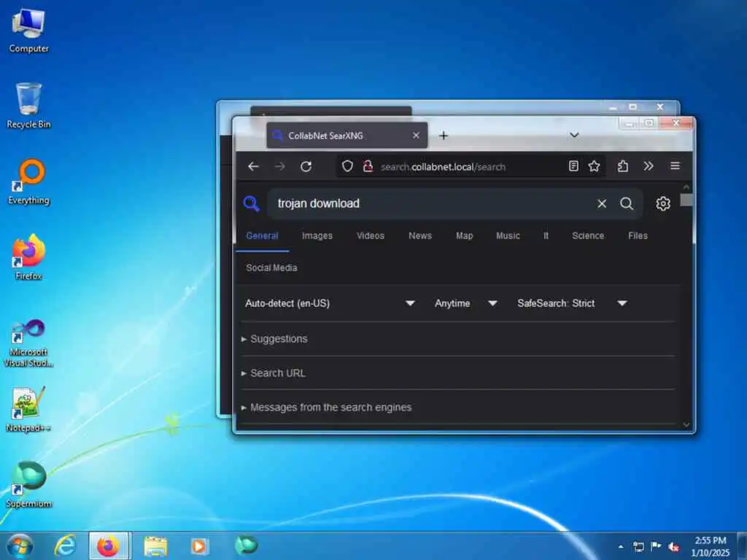Select the Everything desktop shortcut
The image size is (747, 560).
pyautogui.click(x=28, y=182)
